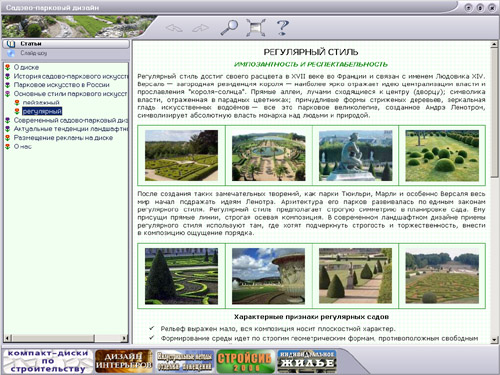
Task: Click the 'компакт-диски по строительству' banner
Action: [x=48, y=361]
